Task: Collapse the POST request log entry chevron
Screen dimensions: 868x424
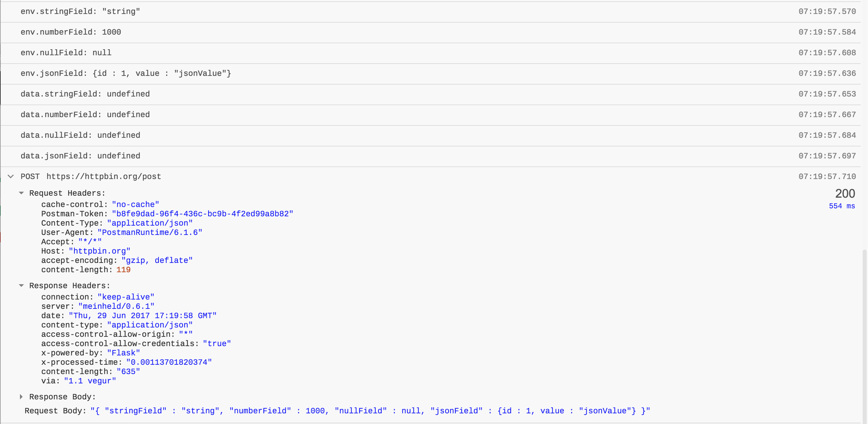Action: pos(10,176)
